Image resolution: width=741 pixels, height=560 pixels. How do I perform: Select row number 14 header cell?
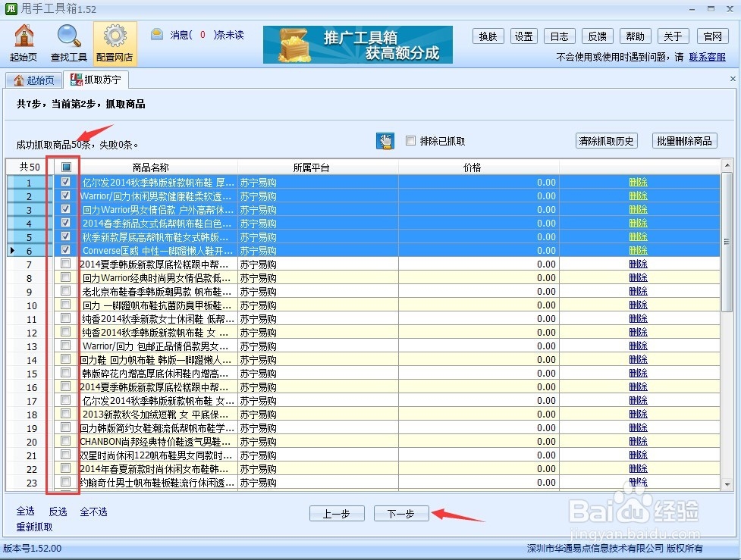tap(30, 360)
